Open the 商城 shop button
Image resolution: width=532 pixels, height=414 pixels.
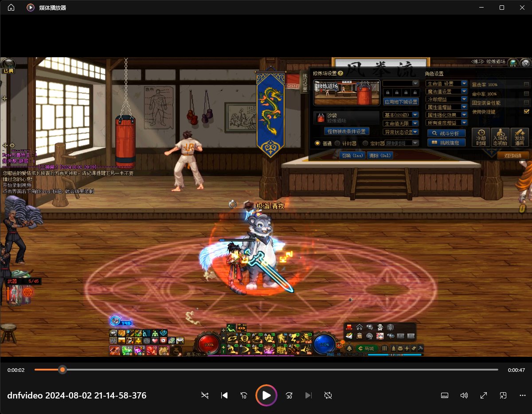point(367,348)
